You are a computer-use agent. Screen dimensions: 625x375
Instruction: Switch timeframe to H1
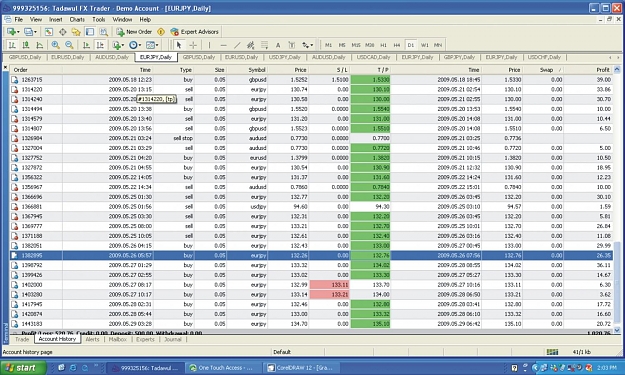point(383,45)
